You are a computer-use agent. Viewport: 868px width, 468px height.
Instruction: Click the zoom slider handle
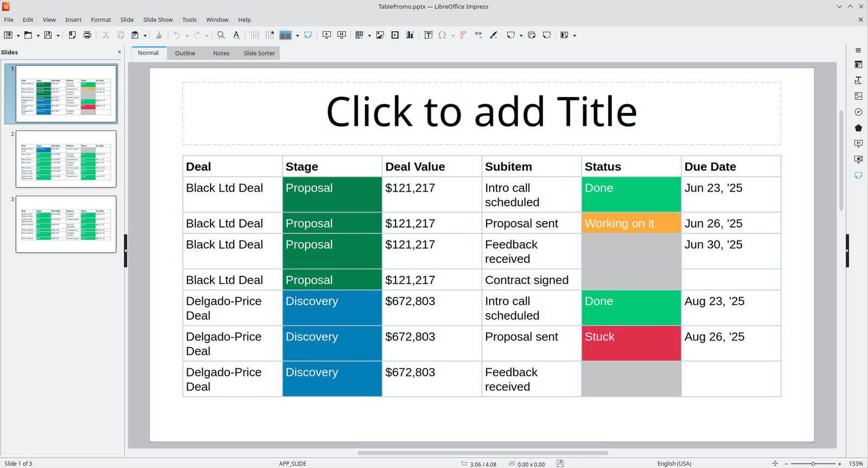coord(813,464)
